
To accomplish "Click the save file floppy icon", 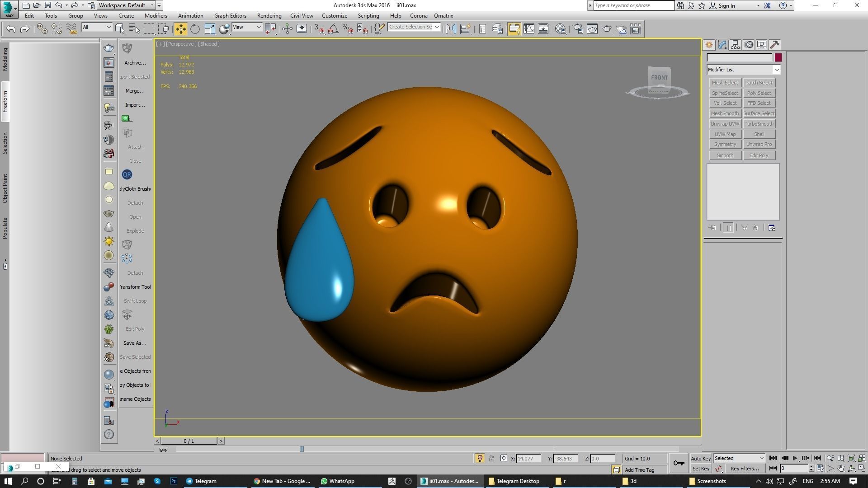I will (x=48, y=5).
